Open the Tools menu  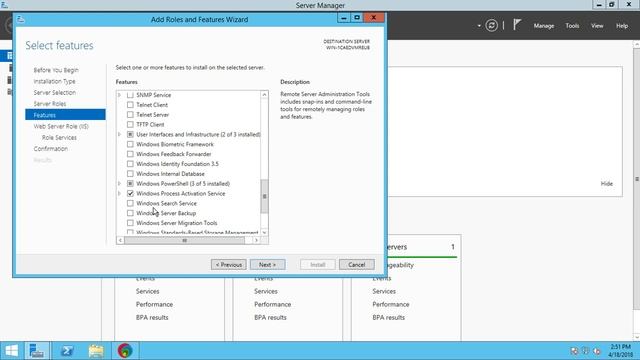pos(572,26)
